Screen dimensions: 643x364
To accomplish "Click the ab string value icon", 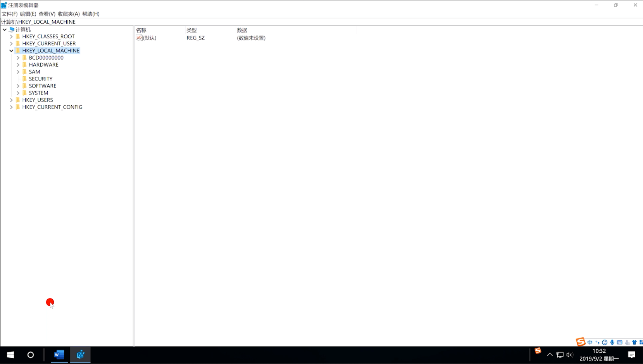I will tap(139, 38).
